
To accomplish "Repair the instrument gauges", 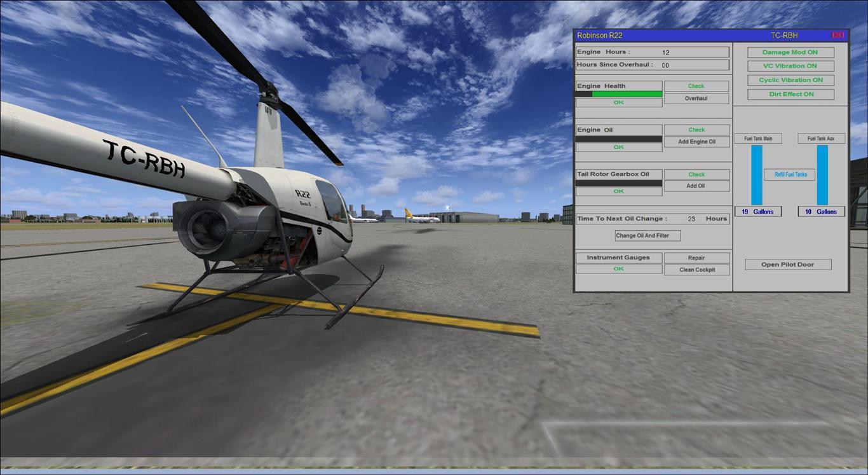I will 696,258.
